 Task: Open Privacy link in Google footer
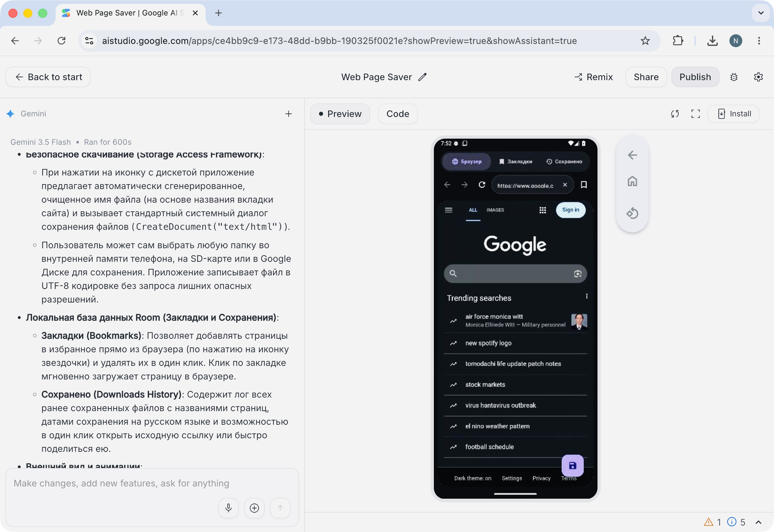541,478
